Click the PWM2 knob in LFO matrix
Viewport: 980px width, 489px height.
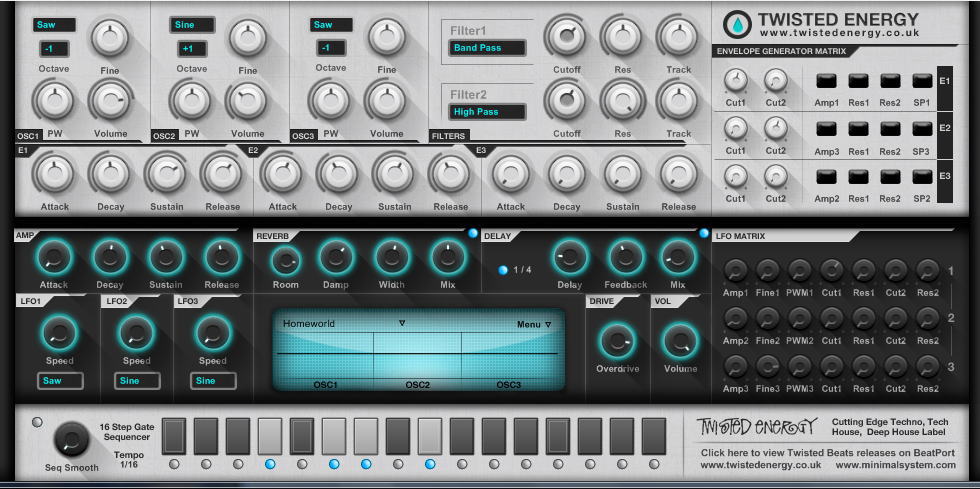click(x=799, y=318)
